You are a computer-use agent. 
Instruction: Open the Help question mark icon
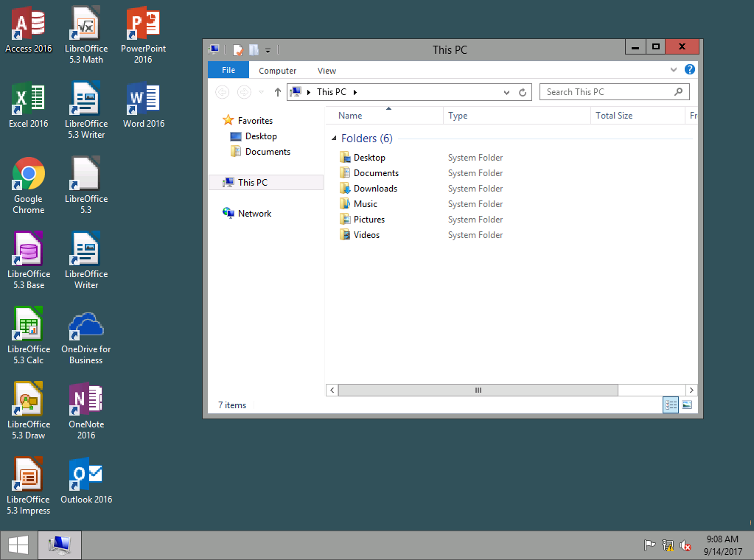pyautogui.click(x=689, y=70)
